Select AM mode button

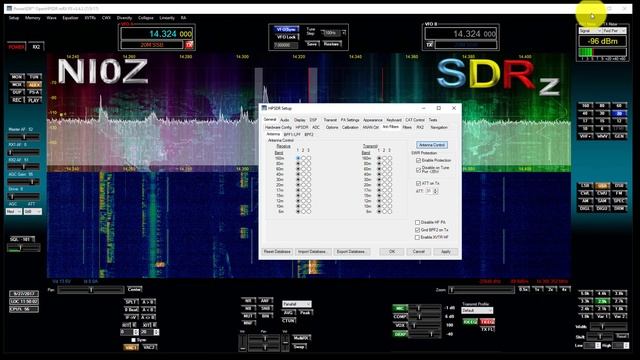click(x=585, y=201)
